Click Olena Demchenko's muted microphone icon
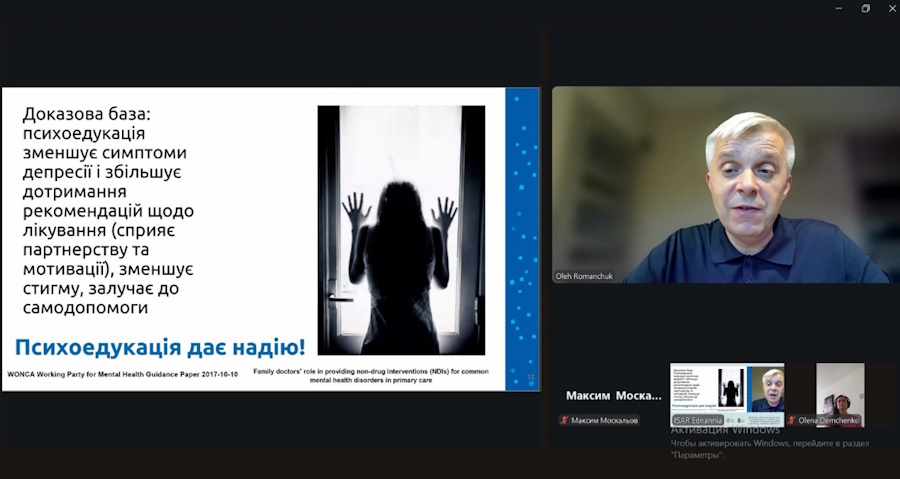The width and height of the screenshot is (900, 479). [x=792, y=421]
